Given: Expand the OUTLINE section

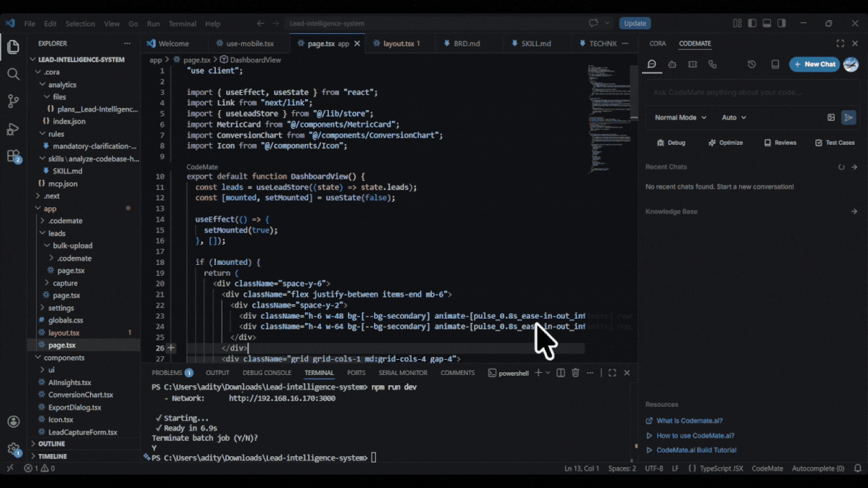Looking at the screenshot, I should click(51, 444).
